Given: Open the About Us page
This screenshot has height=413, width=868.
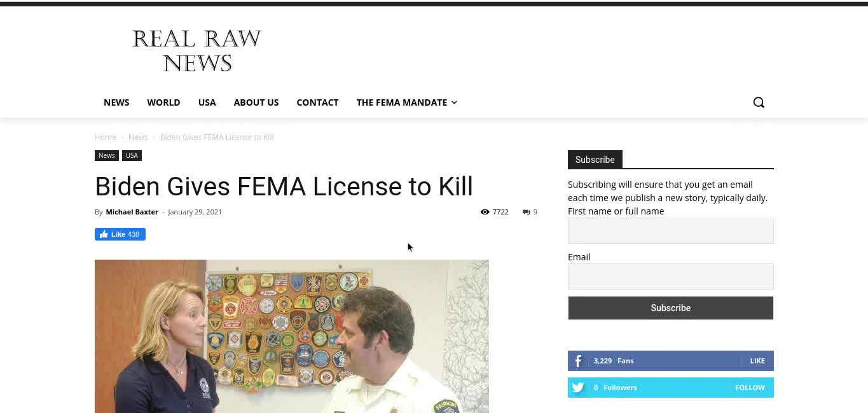Looking at the screenshot, I should [x=256, y=102].
